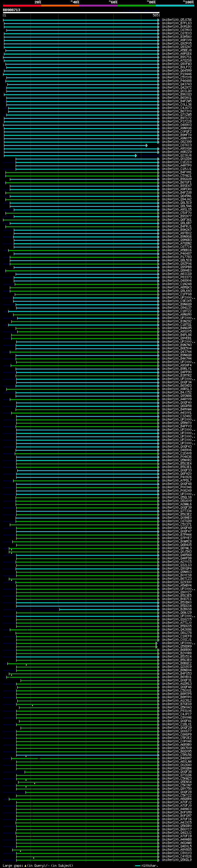Click the BB908713 query name label
This screenshot has width=197, height=868.
(11, 10)
